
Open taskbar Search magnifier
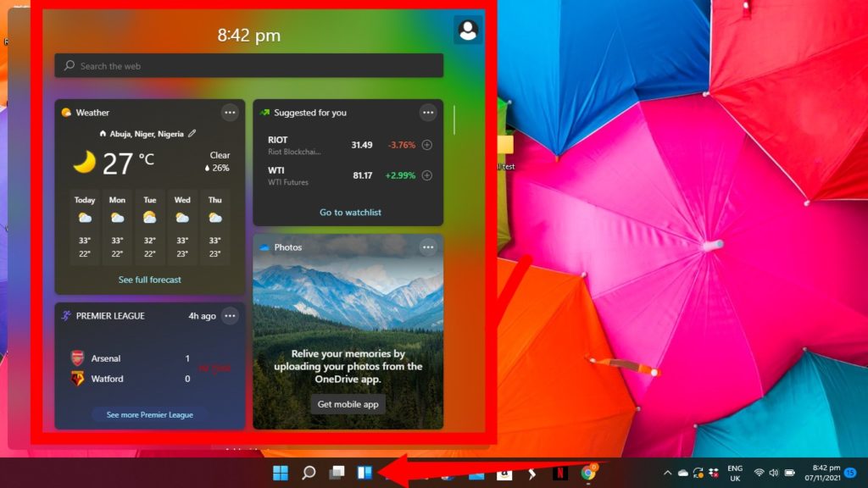[309, 473]
